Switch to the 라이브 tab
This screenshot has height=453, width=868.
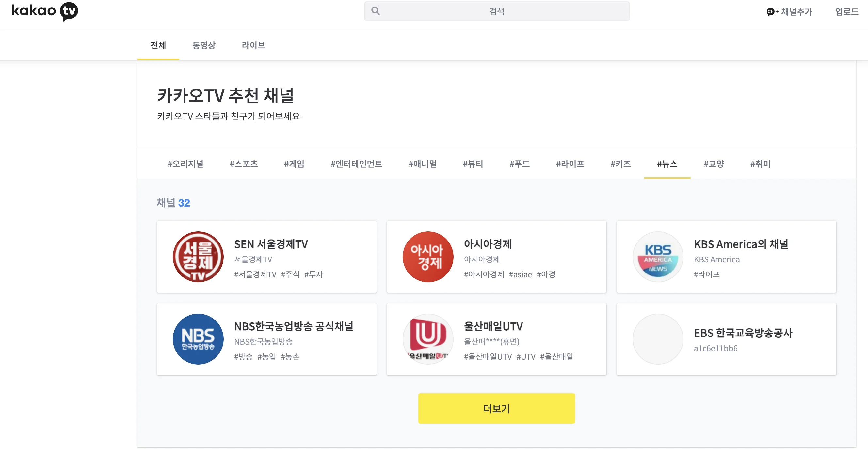[253, 45]
